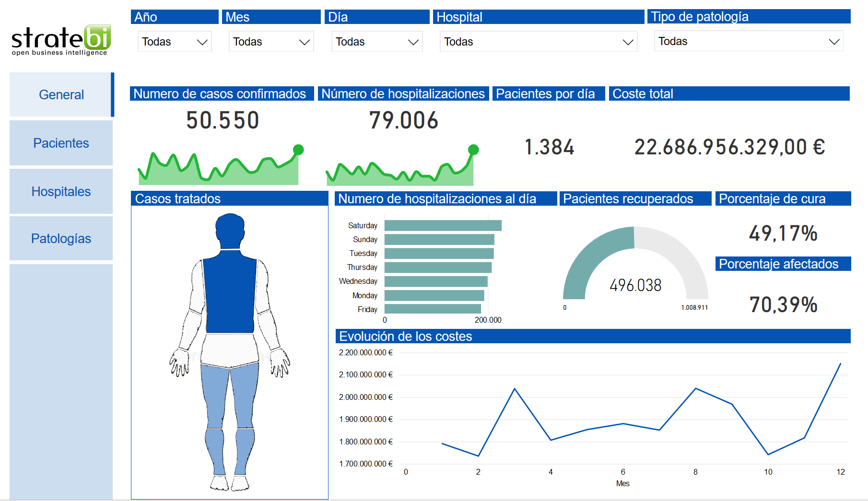Screen dimensions: 868x501
Task: Click the Friday bar in hospitalizations chart
Action: (x=432, y=309)
